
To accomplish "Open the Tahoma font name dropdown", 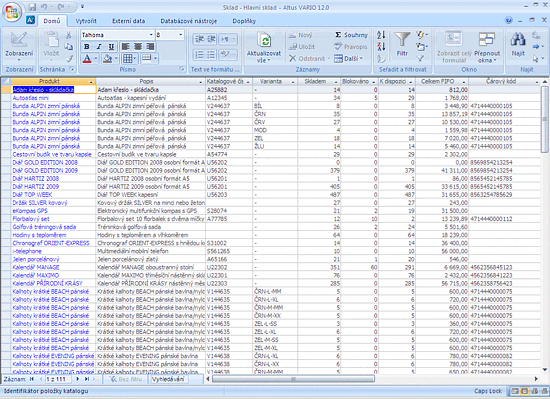I will [151, 35].
